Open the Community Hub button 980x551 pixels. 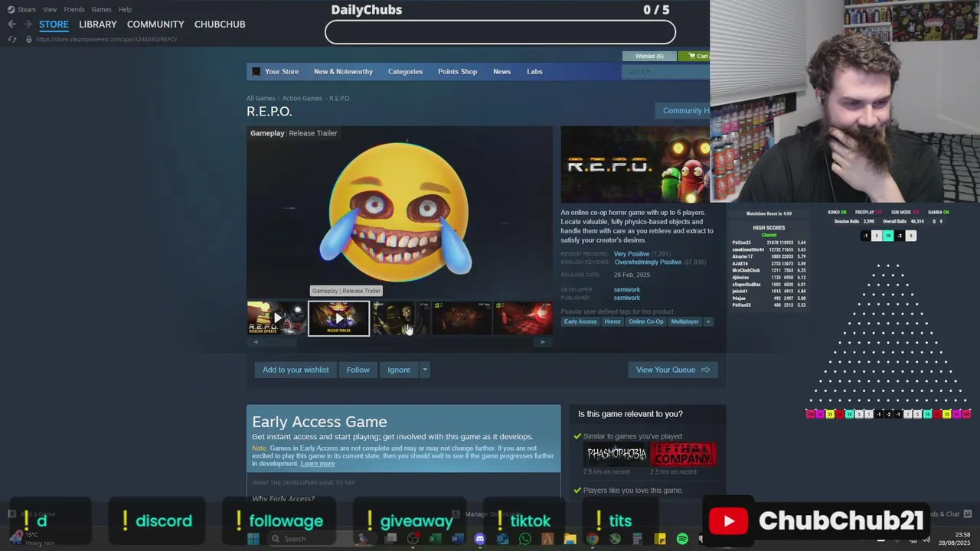pyautogui.click(x=682, y=110)
